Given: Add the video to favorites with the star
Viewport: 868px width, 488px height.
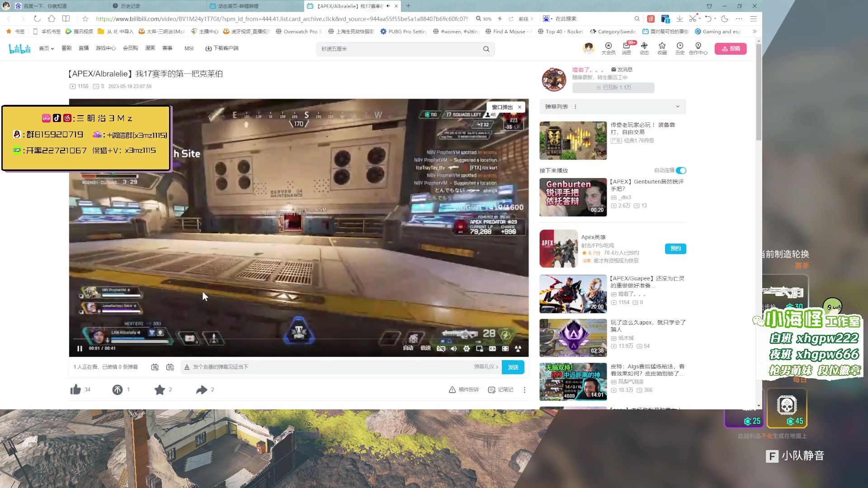Looking at the screenshot, I should click(160, 389).
